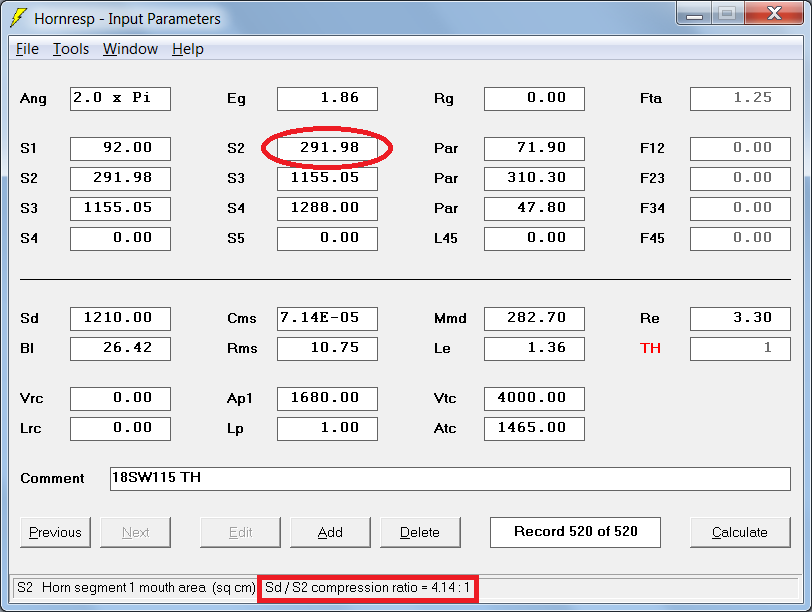Click the Ap1 field 1680.00
The height and width of the screenshot is (612, 812).
click(x=327, y=399)
